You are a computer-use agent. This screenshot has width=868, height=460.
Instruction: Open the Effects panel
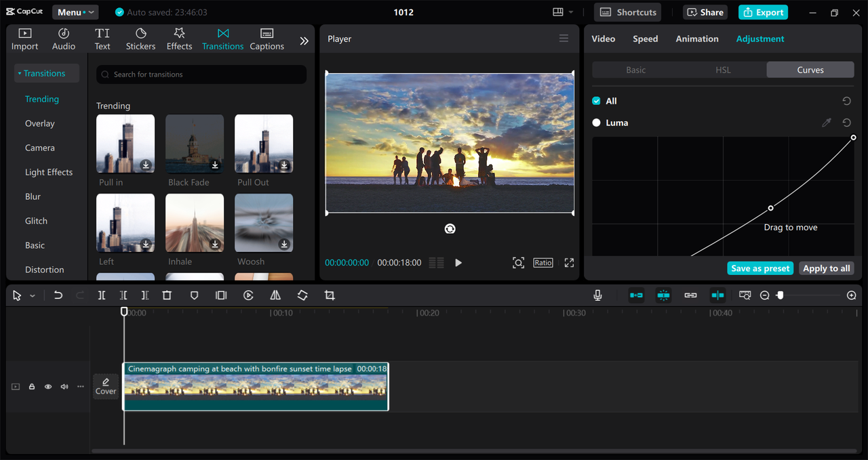pos(179,39)
